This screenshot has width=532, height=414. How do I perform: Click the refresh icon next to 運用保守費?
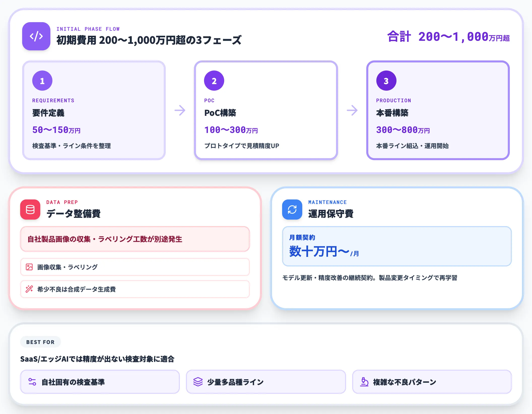tap(292, 210)
